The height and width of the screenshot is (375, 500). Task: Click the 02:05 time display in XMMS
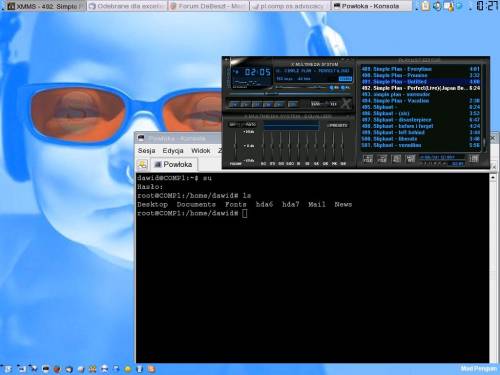258,72
